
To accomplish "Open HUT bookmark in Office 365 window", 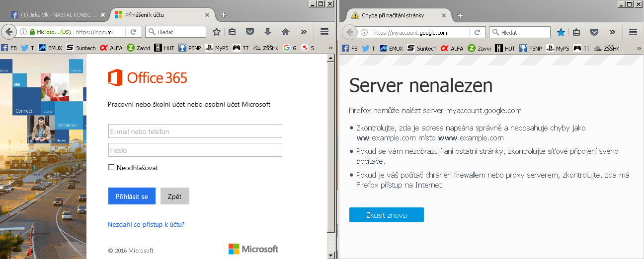I will click(x=165, y=48).
